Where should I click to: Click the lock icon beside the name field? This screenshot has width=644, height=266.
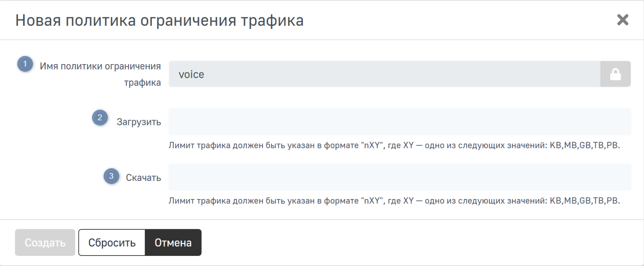(x=615, y=74)
